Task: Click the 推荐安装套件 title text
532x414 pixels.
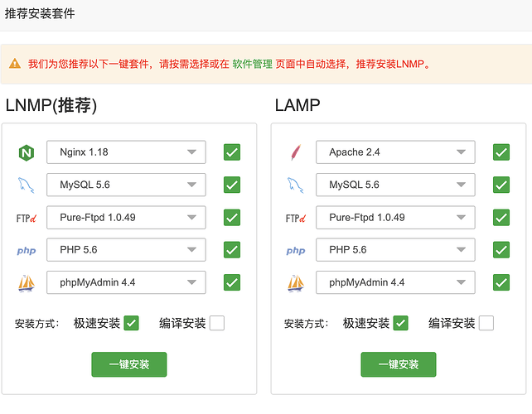Action: 40,13
